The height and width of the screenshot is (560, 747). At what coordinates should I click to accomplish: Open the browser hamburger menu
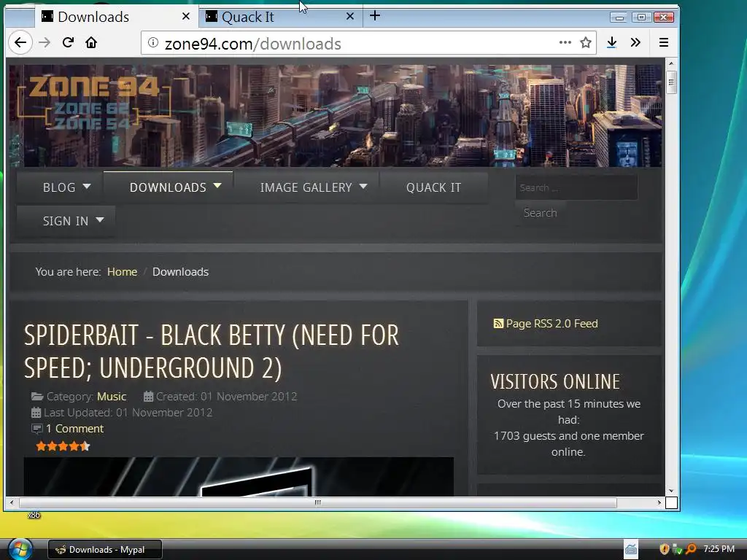pos(664,43)
